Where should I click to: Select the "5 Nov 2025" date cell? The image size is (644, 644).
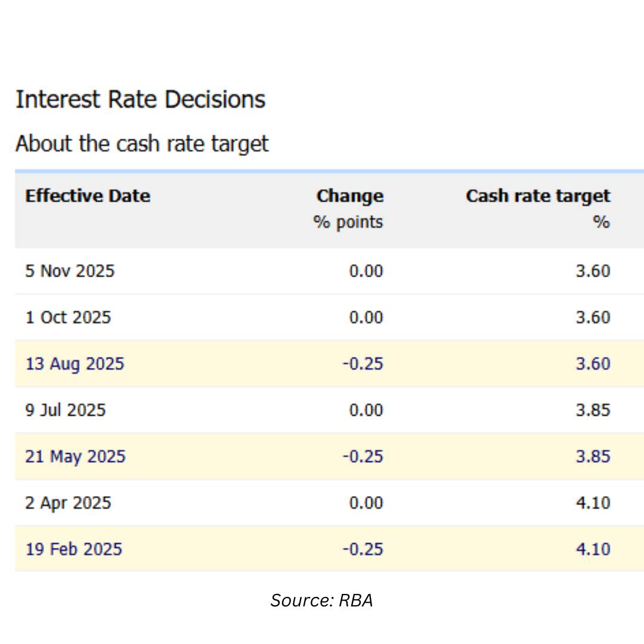tap(70, 271)
